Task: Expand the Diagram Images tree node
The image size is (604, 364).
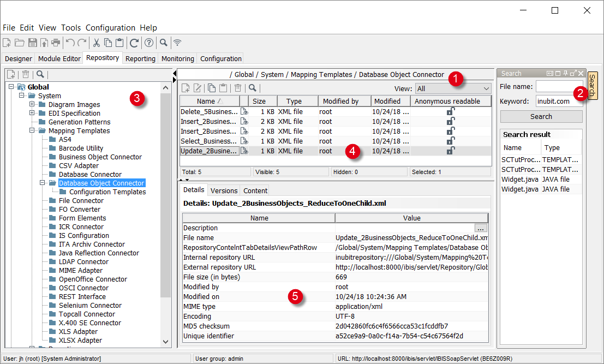Action: [33, 105]
